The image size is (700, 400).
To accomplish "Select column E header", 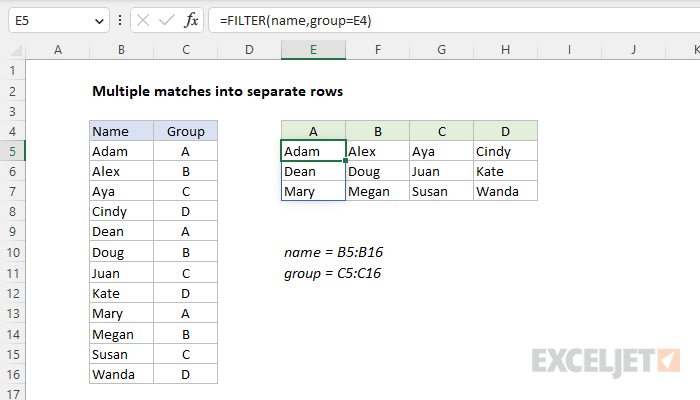I will pyautogui.click(x=313, y=50).
